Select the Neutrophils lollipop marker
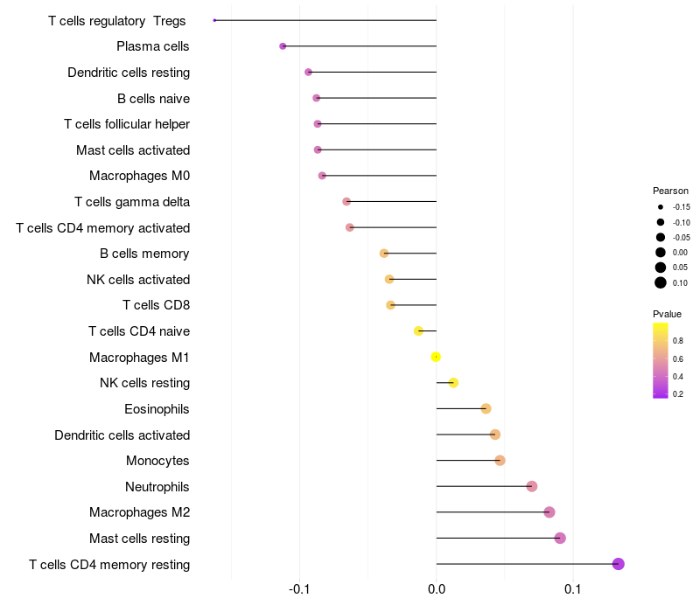Viewport: 700px width, 612px height. click(531, 486)
